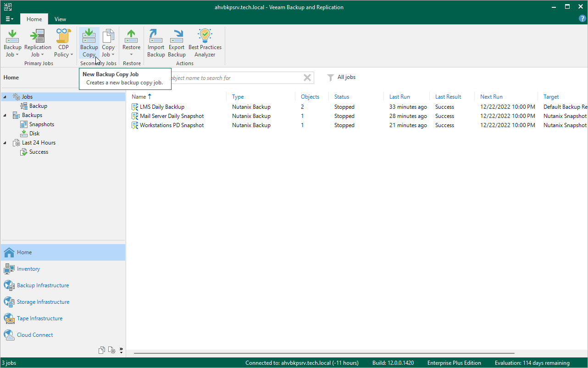Open the Replication Job ribbon button
Screen dimensions: 588x368
38,43
